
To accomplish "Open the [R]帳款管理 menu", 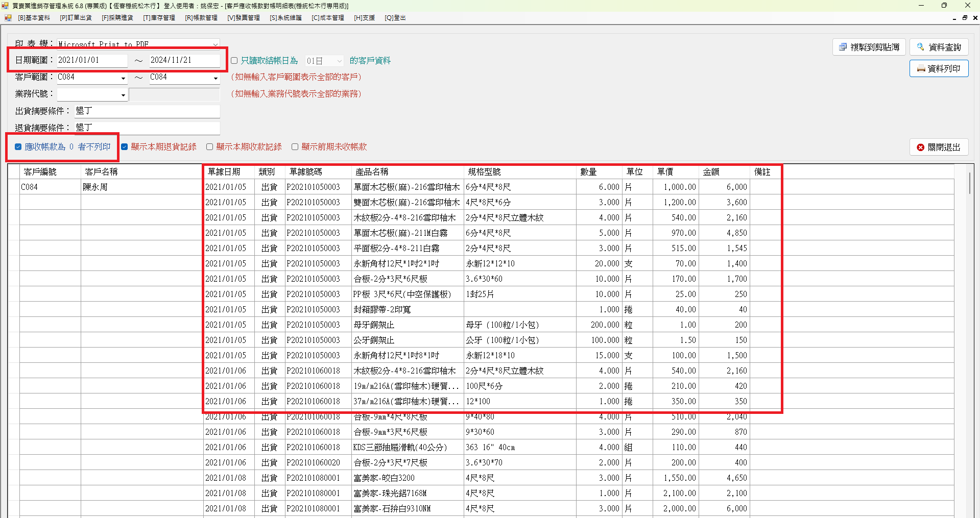I will coord(201,18).
